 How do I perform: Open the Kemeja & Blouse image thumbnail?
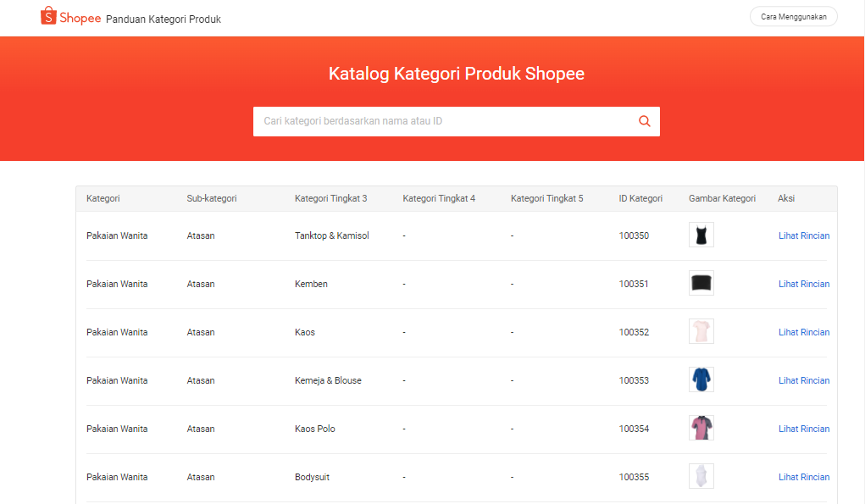point(701,379)
